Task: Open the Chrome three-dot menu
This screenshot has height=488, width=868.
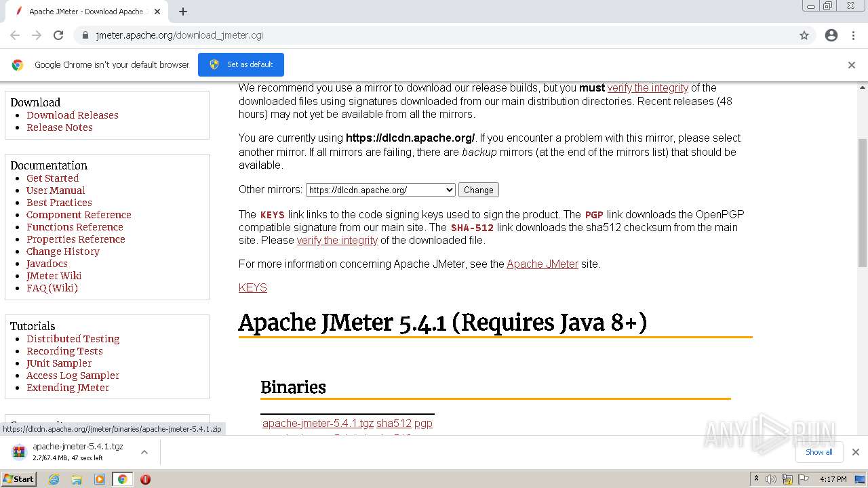Action: (853, 35)
